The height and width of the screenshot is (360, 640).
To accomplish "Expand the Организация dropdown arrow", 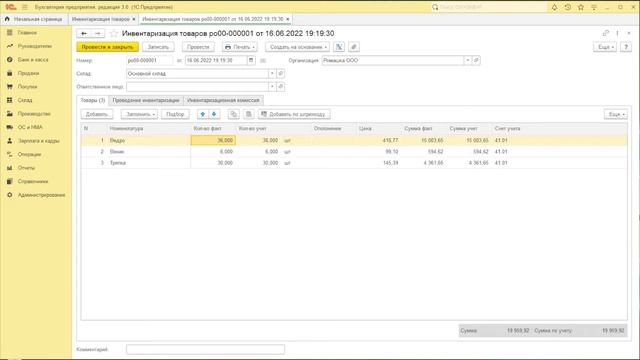I will 468,60.
